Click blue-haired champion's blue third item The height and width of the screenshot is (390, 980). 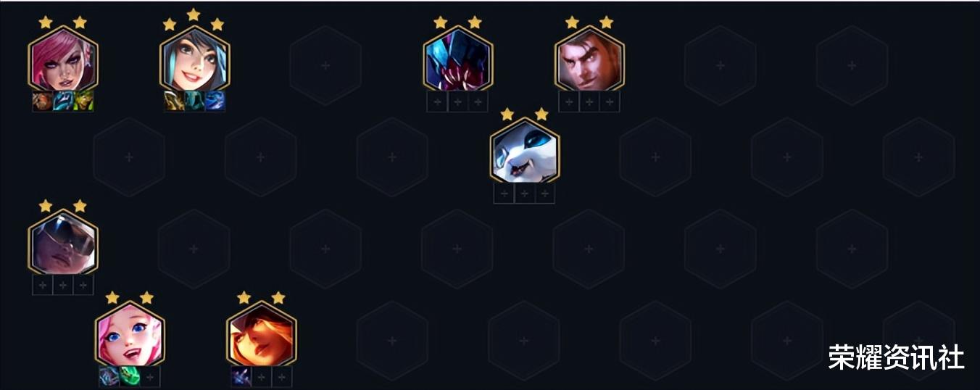tap(215, 101)
